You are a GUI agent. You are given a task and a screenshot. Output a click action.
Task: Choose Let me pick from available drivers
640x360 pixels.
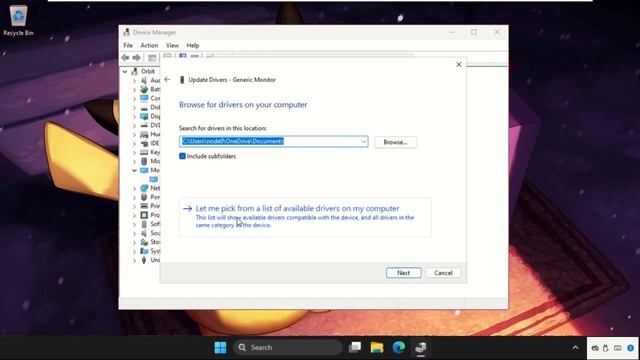point(305,217)
